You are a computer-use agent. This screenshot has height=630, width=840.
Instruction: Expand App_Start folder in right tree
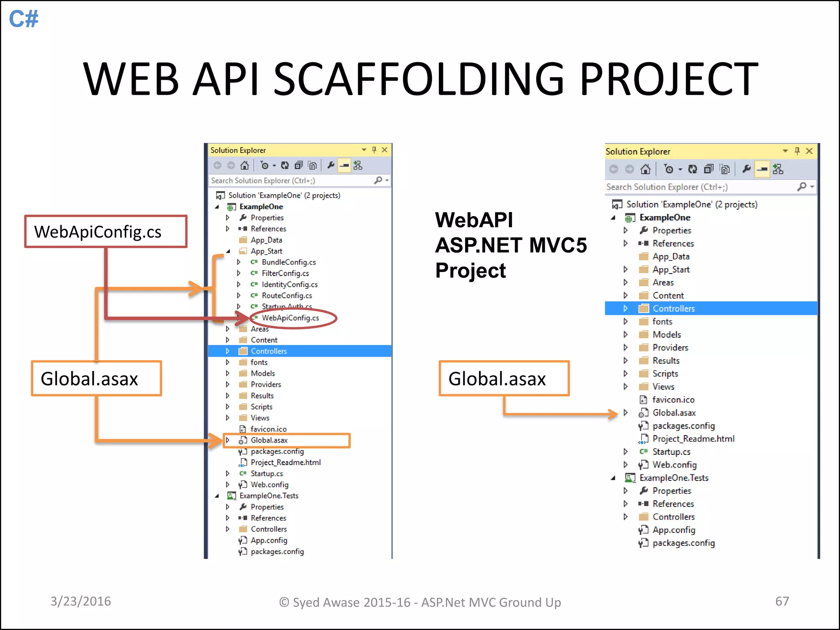point(625,269)
